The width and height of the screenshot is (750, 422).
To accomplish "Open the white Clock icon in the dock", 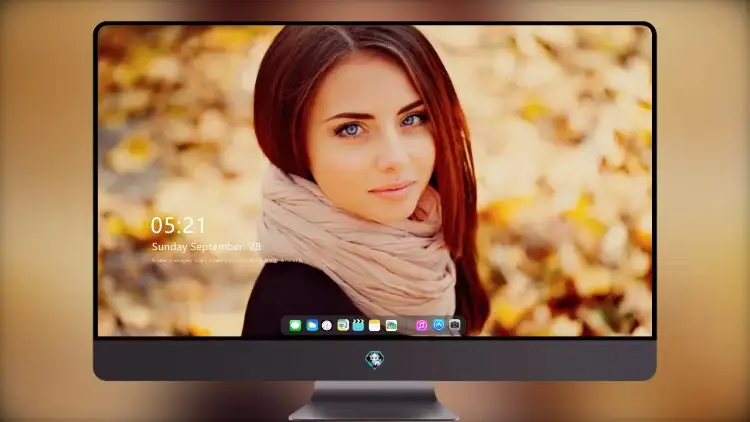I will point(327,326).
